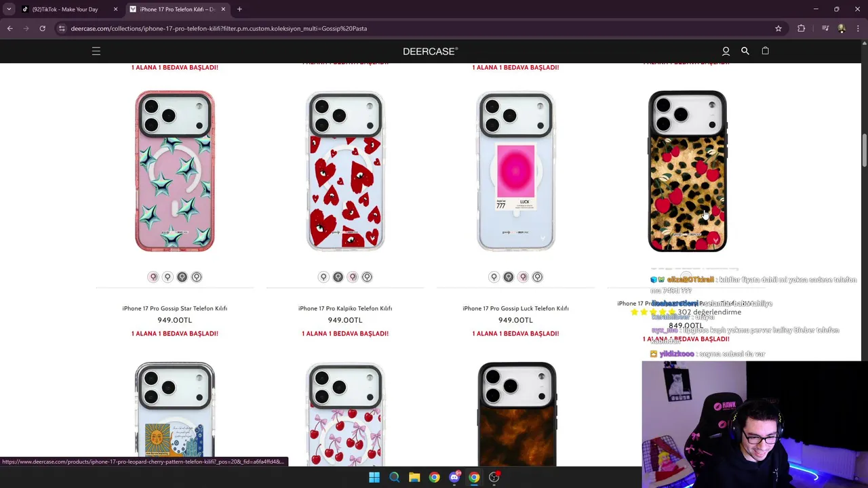Screen dimensions: 868x488
Task: Open the Chrome profile avatar
Action: pos(842,28)
